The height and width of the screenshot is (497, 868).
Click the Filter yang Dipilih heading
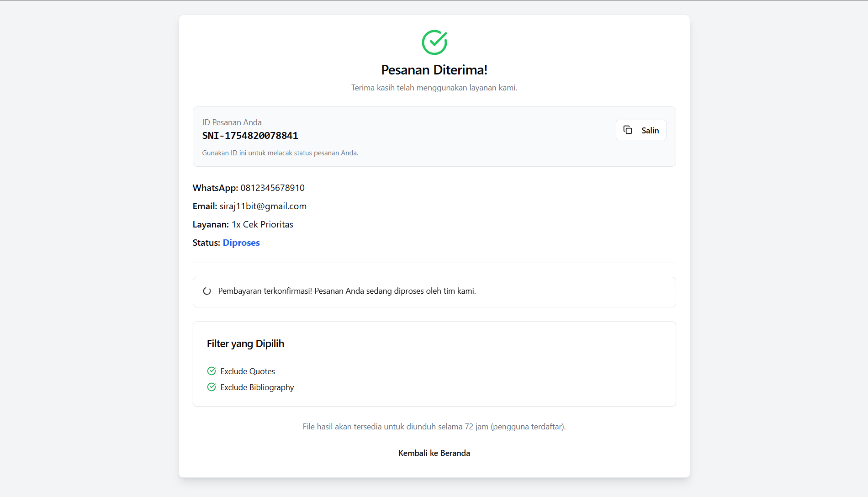[245, 344]
